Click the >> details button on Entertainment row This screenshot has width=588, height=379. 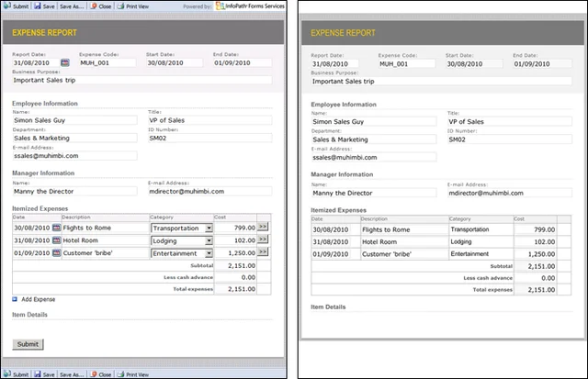pyautogui.click(x=263, y=251)
